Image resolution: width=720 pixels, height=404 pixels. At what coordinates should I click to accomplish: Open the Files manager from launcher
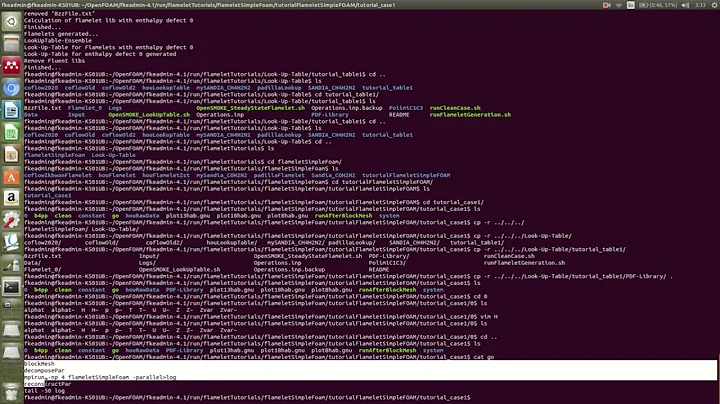pos(11,44)
